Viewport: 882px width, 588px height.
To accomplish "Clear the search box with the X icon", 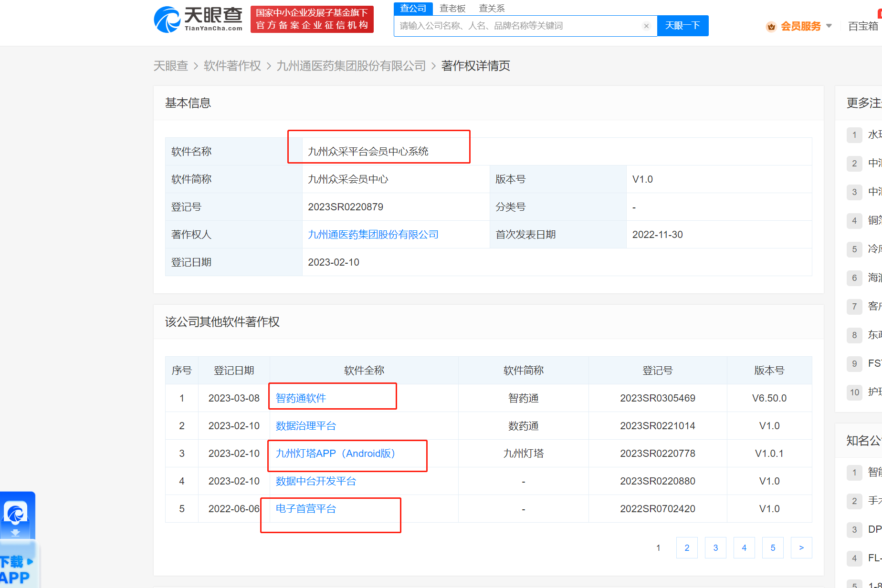I will tap(646, 26).
